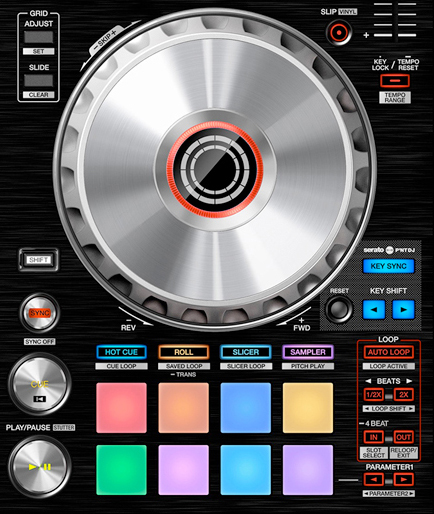Tap the lavender pad below Sampler
434x514 pixels.
308,470
